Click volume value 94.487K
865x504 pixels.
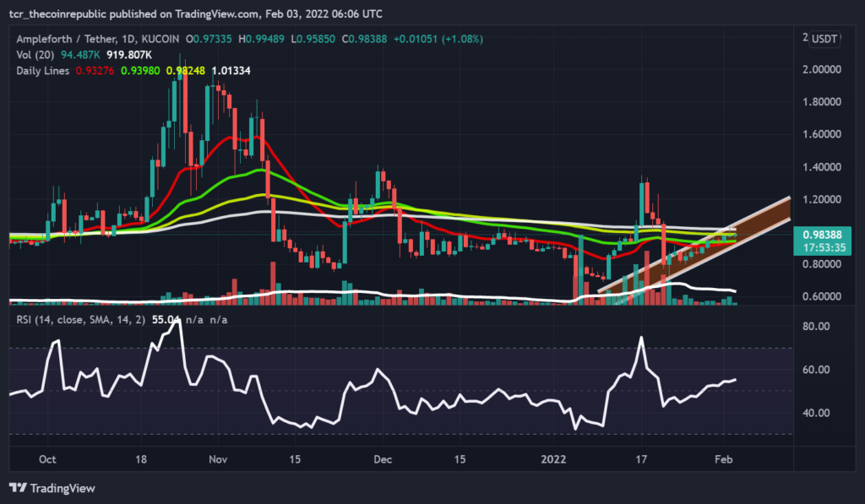coord(80,55)
